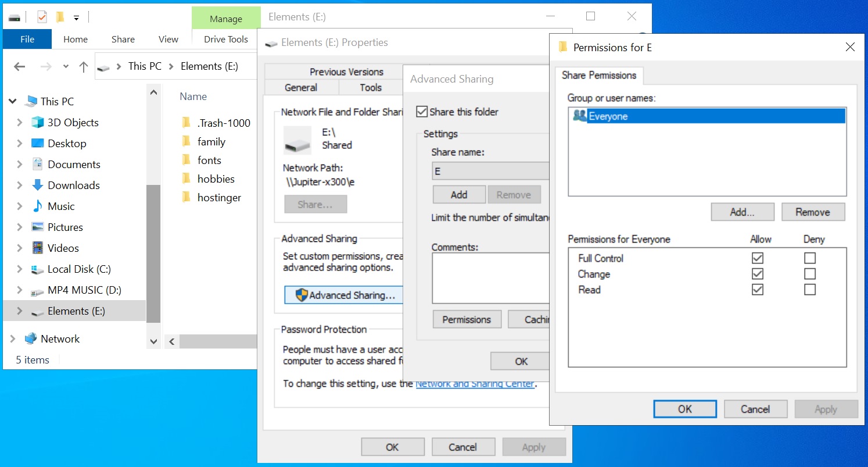
Task: Open the recent locations dropdown arrow
Action: pyautogui.click(x=66, y=67)
